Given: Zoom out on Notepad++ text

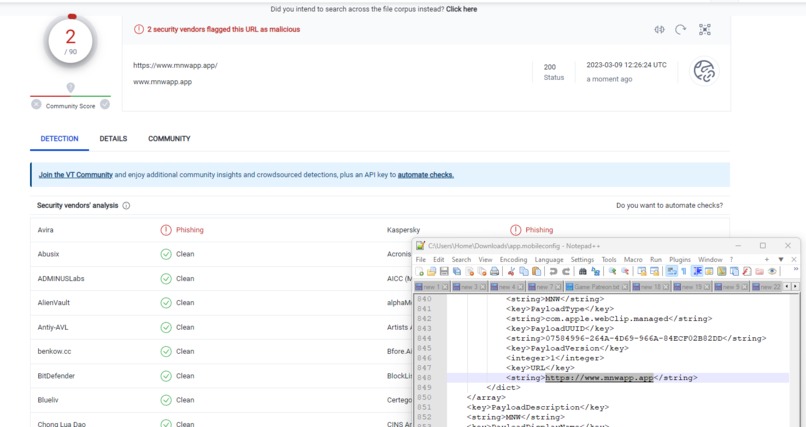Looking at the screenshot, I should [x=625, y=271].
